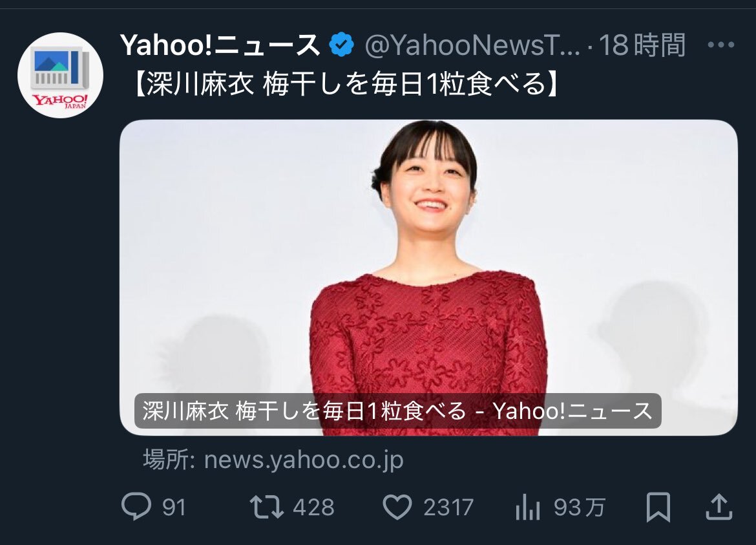The width and height of the screenshot is (756, 545).
Task: Select the tweet text 【深川麻衣 梅干しを毎日1粒食べる】
Action: pyautogui.click(x=345, y=85)
